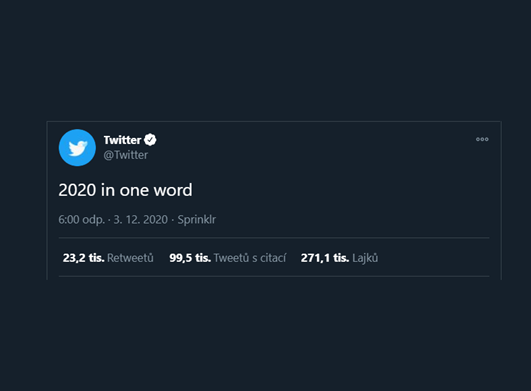Open the Lajků list
This screenshot has width=531, height=391.
click(365, 258)
